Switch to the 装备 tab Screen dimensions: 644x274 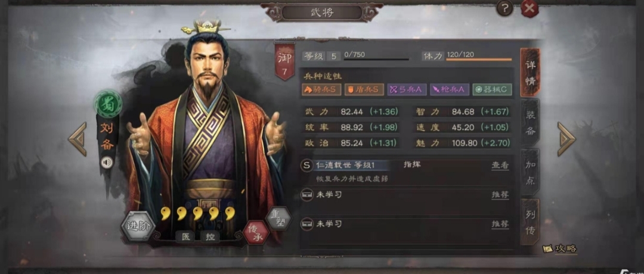(530, 122)
